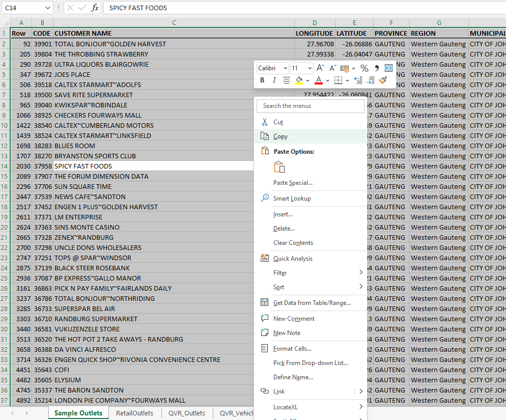Click the Increase Font Size icon
The height and width of the screenshot is (420, 506).
coord(320,68)
